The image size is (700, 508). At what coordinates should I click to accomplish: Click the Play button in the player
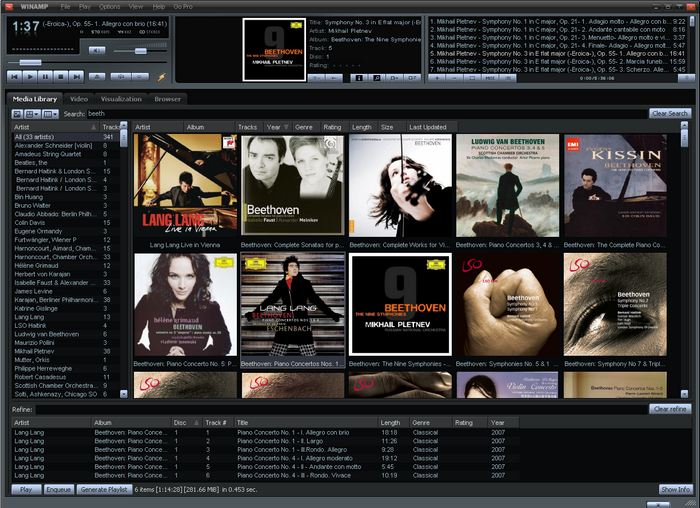30,77
